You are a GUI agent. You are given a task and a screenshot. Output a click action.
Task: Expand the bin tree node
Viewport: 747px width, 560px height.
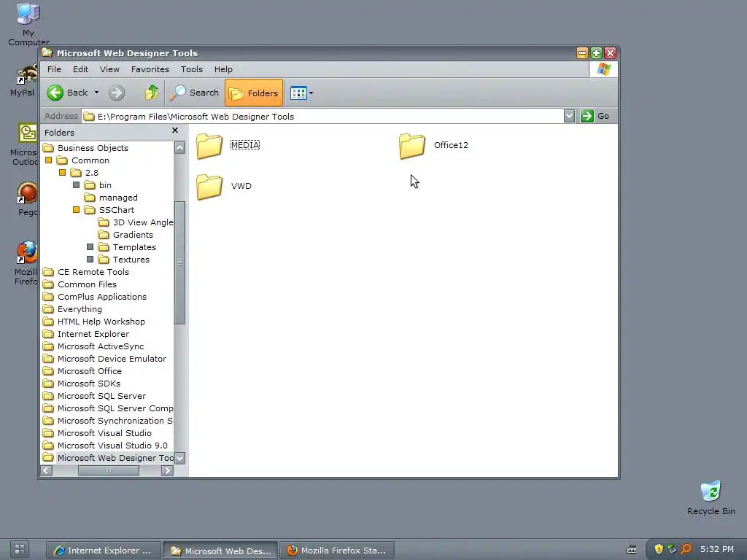[76, 184]
